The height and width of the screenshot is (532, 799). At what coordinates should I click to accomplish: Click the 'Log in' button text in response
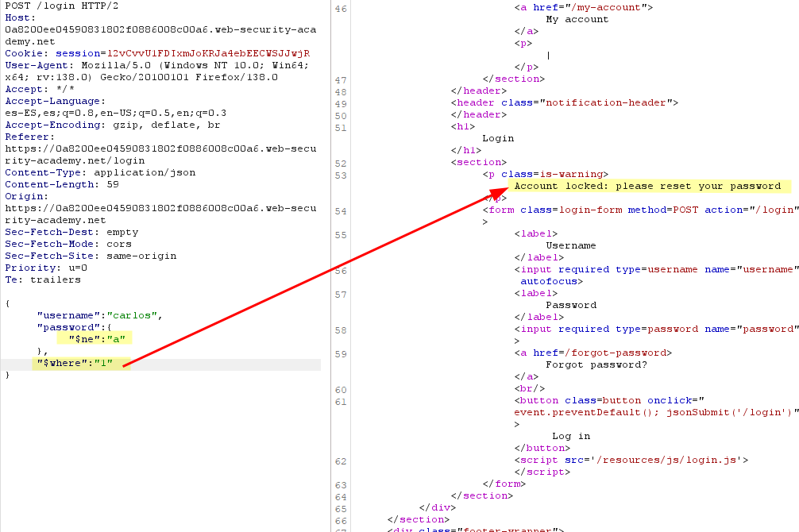[571, 436]
